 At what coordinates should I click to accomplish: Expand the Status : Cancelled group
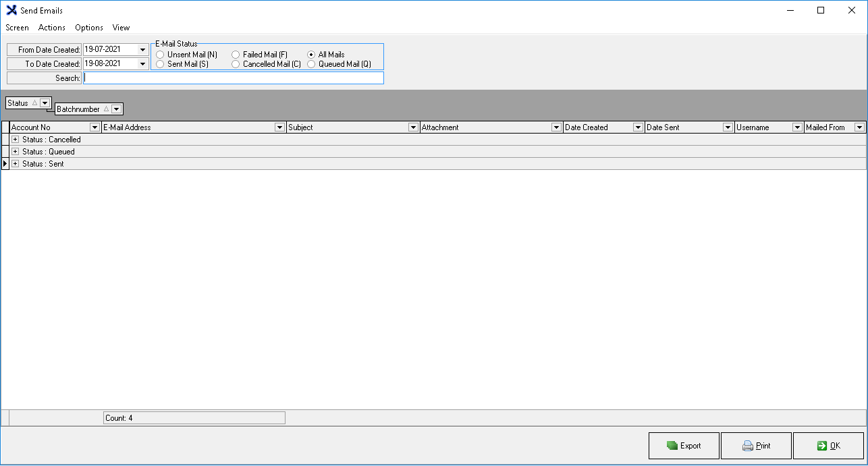point(15,140)
